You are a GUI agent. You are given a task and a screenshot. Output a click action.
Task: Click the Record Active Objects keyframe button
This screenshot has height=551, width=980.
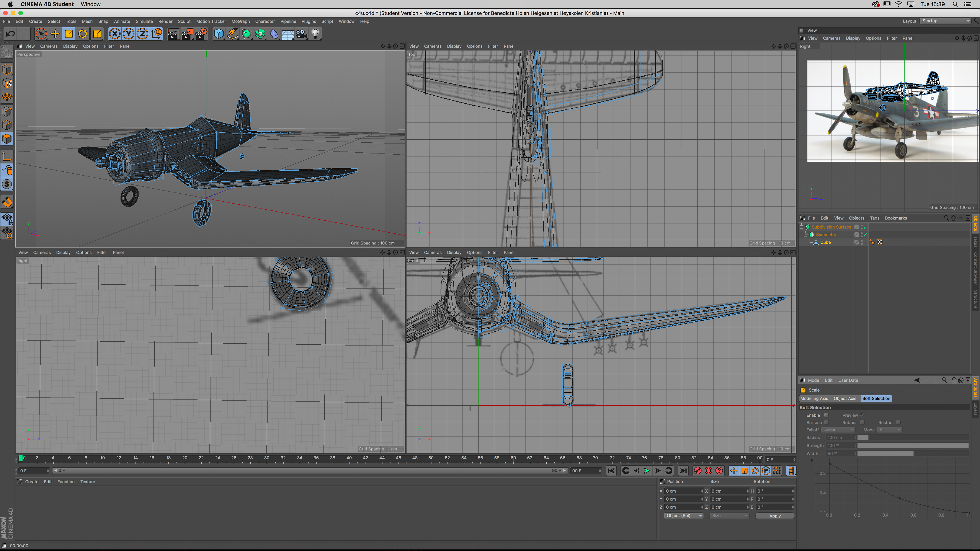coord(697,471)
